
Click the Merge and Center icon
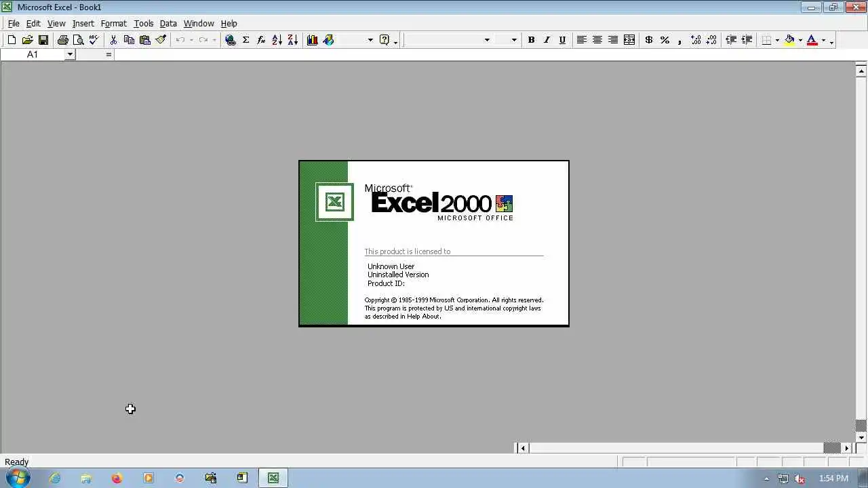(x=629, y=40)
